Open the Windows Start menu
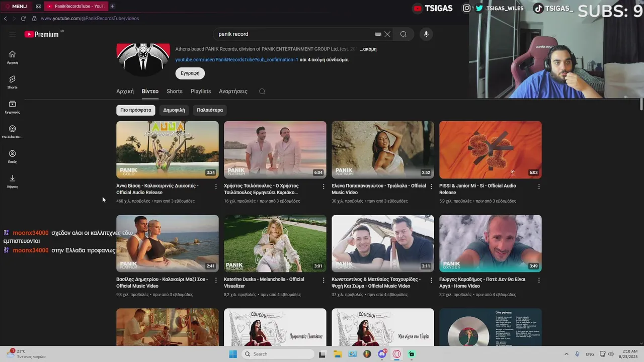This screenshot has width=644, height=362. pos(232,354)
